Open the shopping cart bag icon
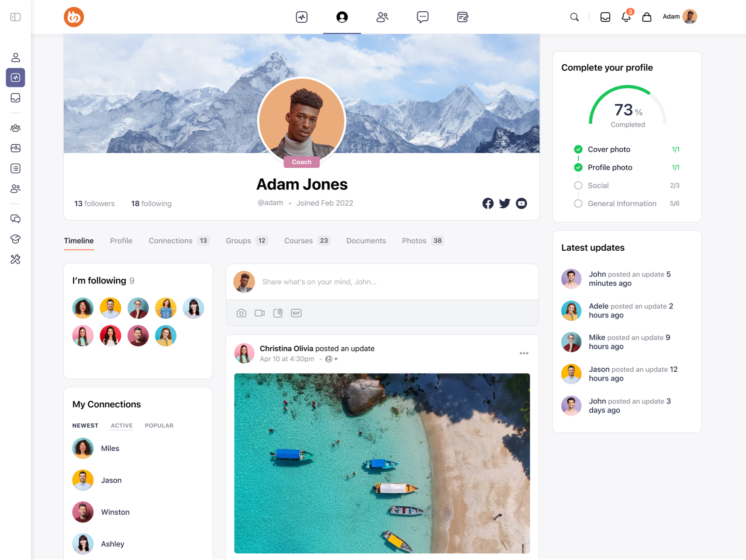The width and height of the screenshot is (746, 560). (646, 17)
